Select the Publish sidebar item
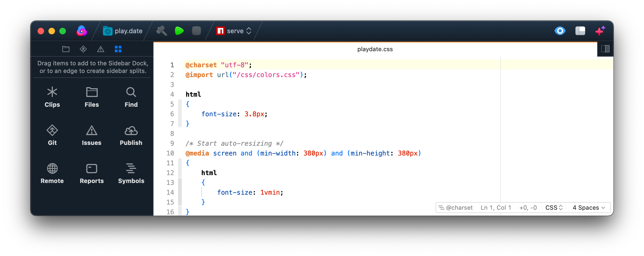This screenshot has height=256, width=644. click(x=131, y=135)
